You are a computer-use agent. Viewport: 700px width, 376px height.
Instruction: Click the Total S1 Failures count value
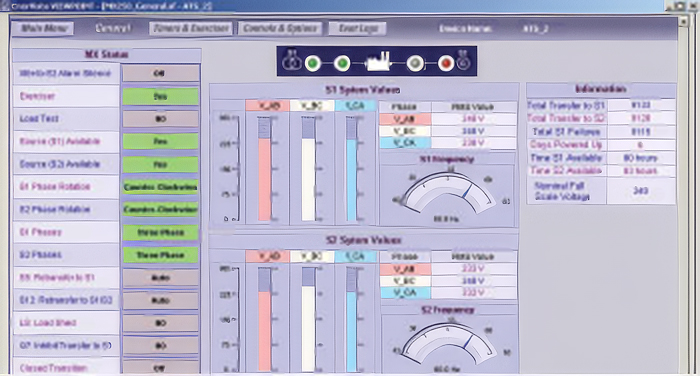point(641,132)
